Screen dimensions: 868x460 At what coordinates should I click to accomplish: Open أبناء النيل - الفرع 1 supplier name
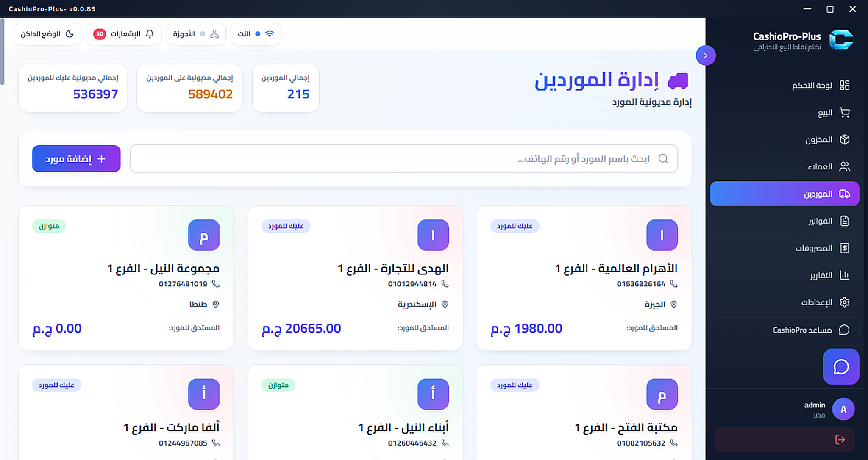click(403, 428)
